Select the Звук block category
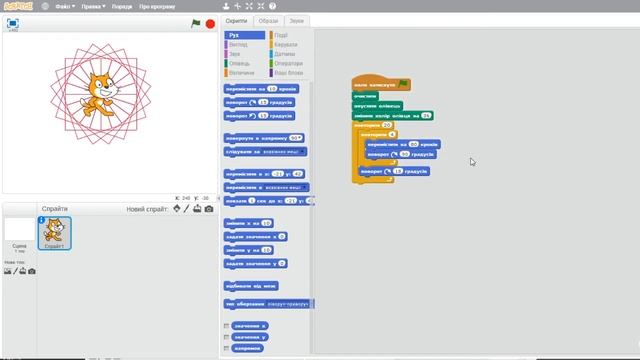This screenshot has height=360, width=640. [x=244, y=54]
